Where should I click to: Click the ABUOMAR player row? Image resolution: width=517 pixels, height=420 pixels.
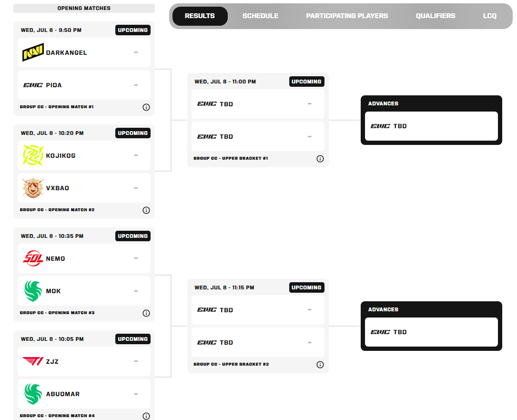click(x=84, y=394)
